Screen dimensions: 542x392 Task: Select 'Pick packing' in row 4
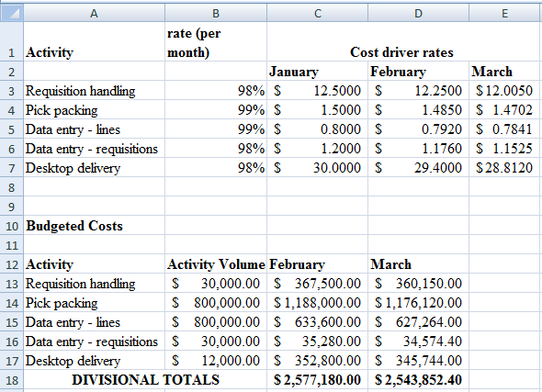coord(94,110)
